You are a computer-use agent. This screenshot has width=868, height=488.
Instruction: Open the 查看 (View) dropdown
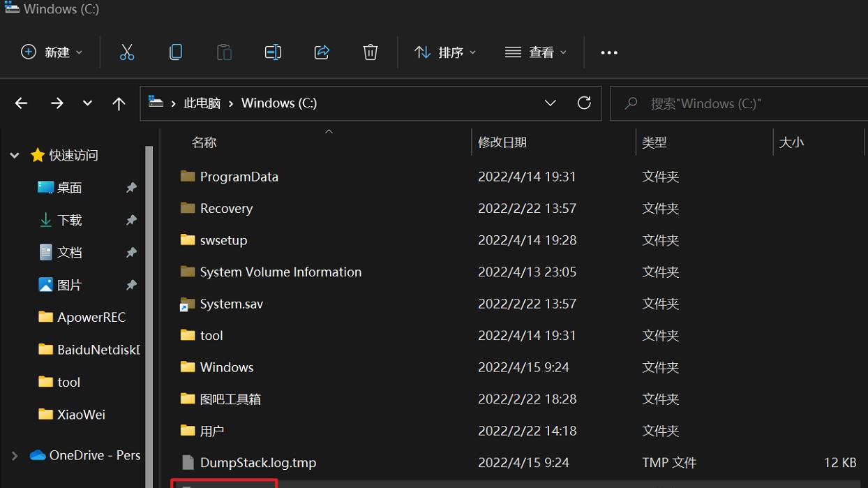[x=536, y=52]
